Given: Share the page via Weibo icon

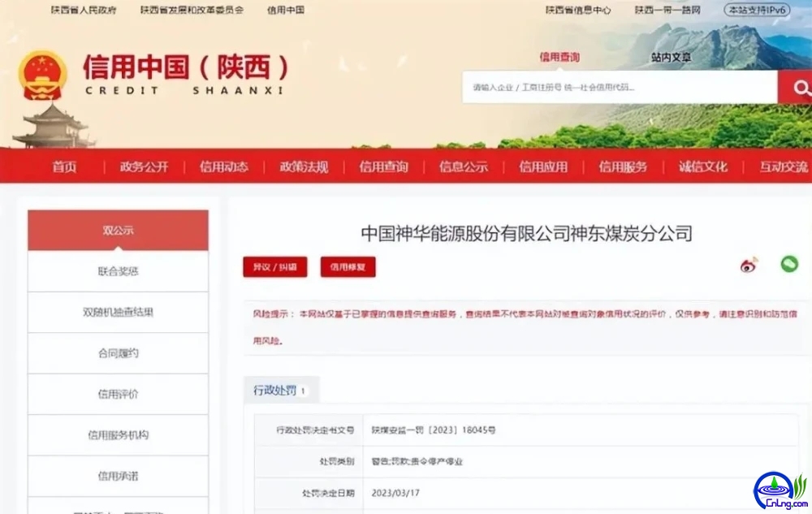Looking at the screenshot, I should click(749, 265).
